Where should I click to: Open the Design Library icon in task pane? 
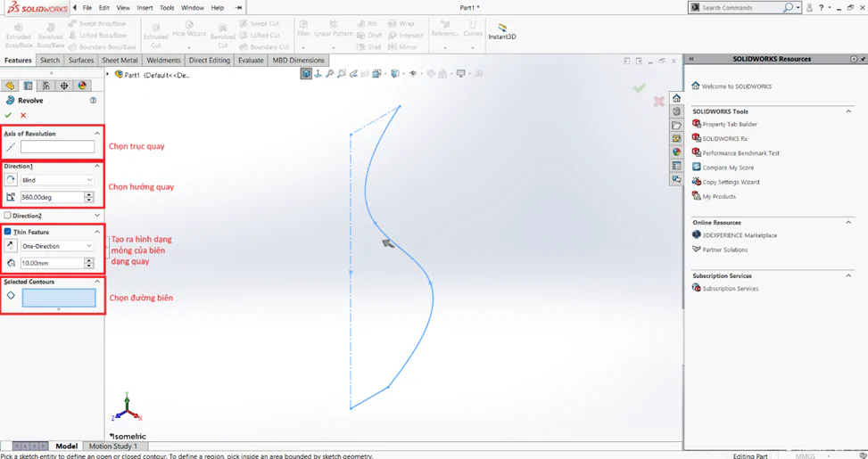[676, 111]
